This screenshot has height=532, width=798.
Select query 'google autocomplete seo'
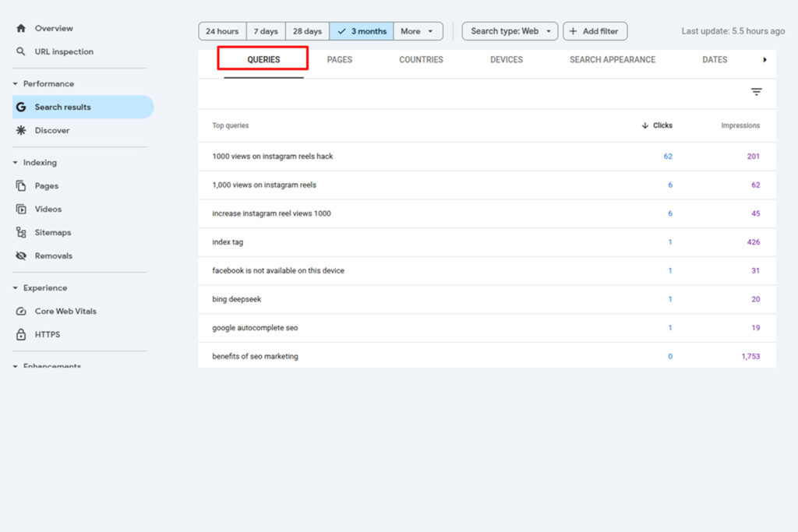click(x=255, y=328)
